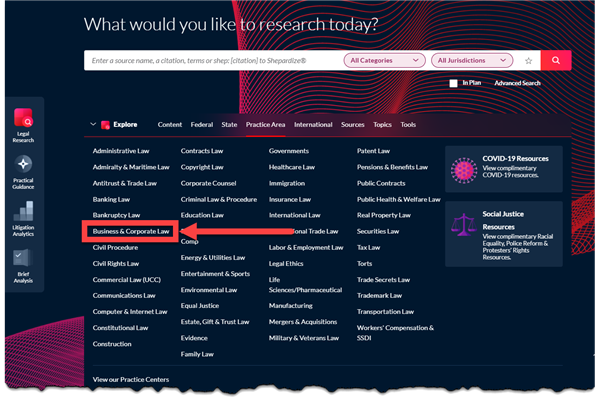Screen dimensions: 600x406
Task: Open Family Law
Action: point(197,354)
